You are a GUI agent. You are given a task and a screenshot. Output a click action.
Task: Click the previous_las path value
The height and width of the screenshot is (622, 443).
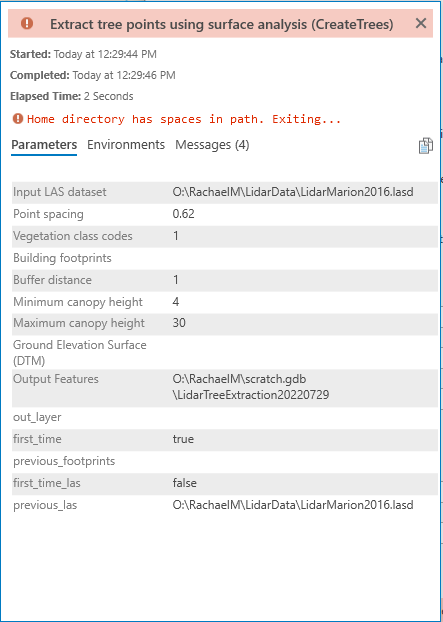(x=293, y=505)
